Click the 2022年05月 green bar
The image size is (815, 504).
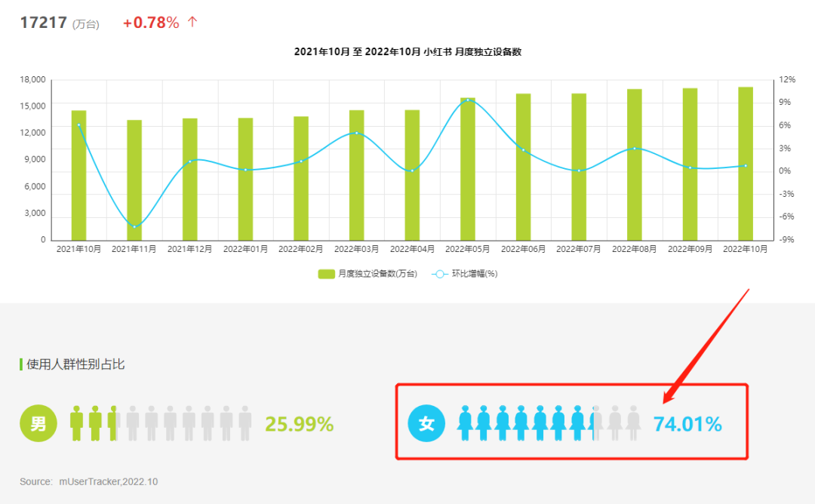pyautogui.click(x=468, y=169)
